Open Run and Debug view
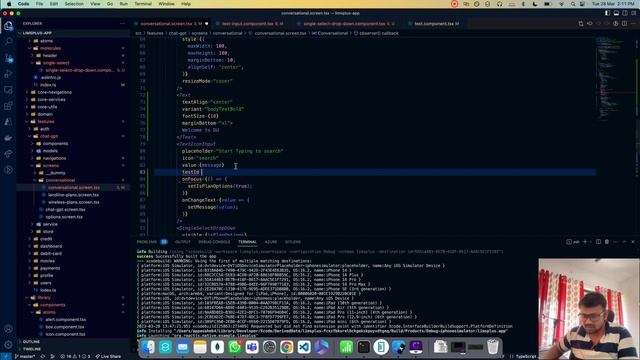The width and height of the screenshot is (640, 360). [8, 74]
